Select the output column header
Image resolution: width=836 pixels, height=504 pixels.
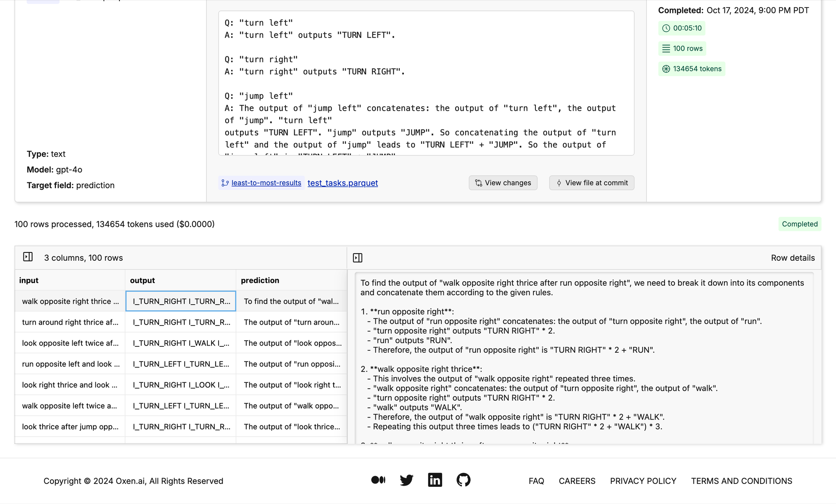tap(142, 280)
